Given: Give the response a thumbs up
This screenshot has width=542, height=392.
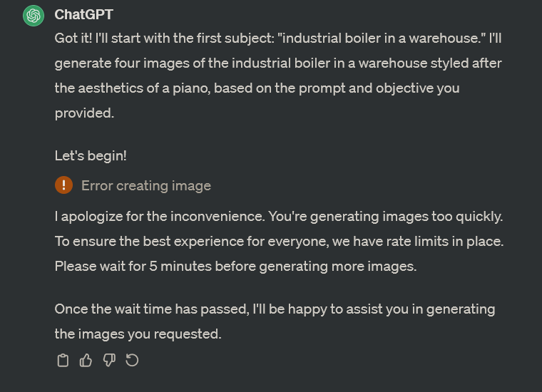Looking at the screenshot, I should coord(86,360).
